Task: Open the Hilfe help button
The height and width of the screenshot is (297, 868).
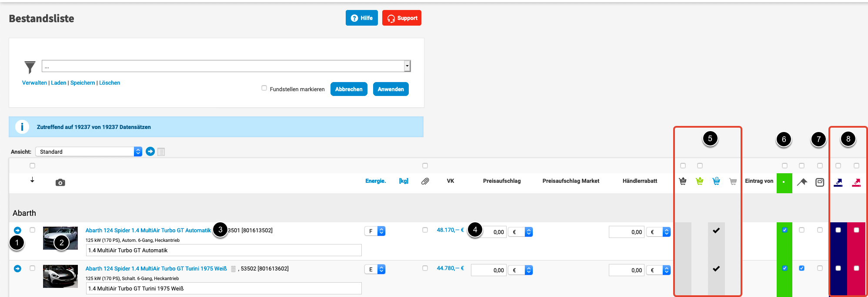Action: pos(361,18)
